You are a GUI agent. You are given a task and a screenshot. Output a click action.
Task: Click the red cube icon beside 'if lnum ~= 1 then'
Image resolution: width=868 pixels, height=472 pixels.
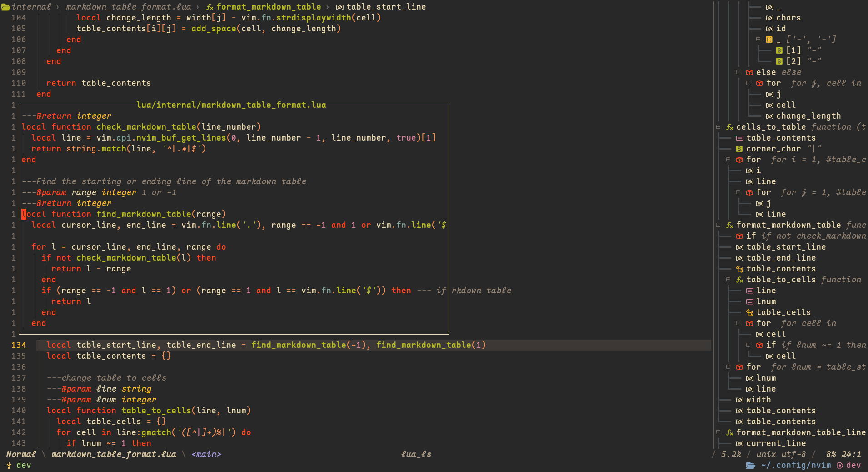759,345
